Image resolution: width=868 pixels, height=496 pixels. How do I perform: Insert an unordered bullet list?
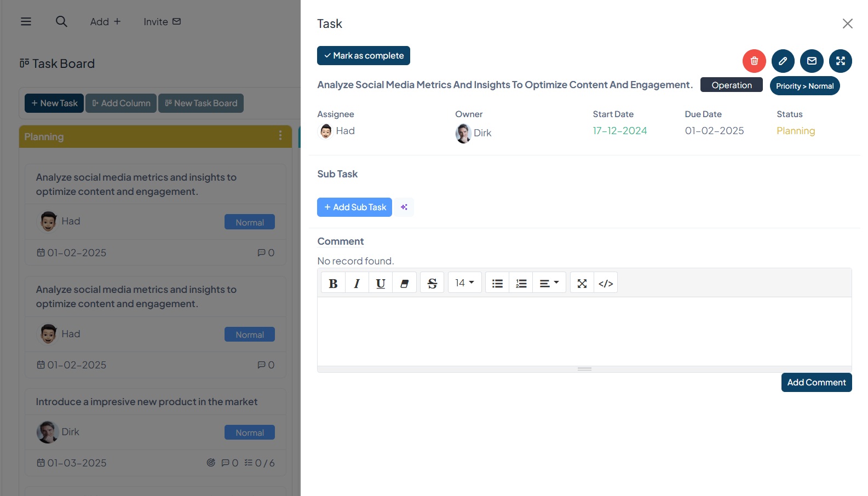(497, 283)
